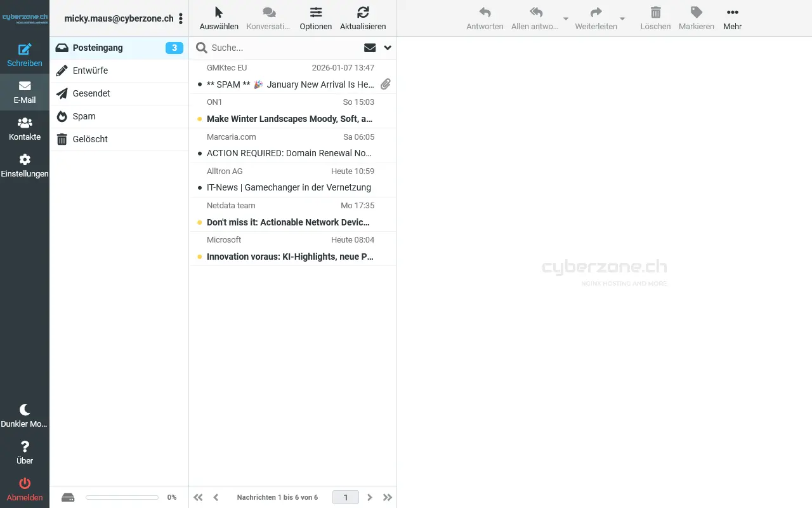Toggle the envelope unread filter in search bar
Viewport: 812px width, 508px height.
tap(370, 48)
